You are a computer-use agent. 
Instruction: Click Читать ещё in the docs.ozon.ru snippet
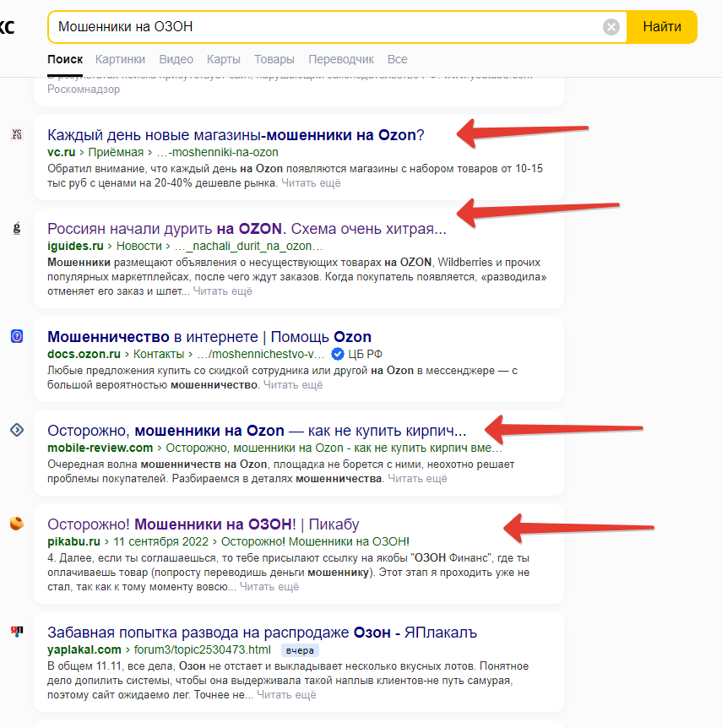tap(293, 385)
